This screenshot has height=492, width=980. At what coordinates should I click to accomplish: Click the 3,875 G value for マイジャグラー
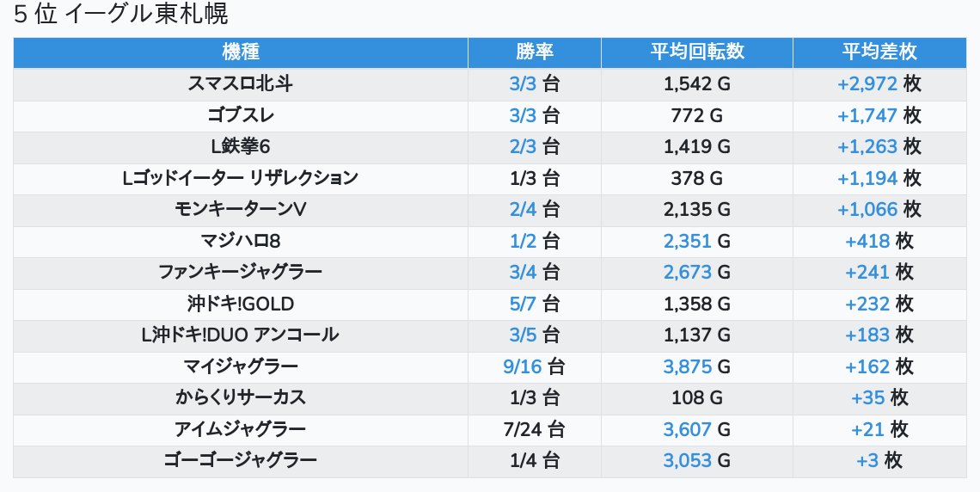pos(687,366)
